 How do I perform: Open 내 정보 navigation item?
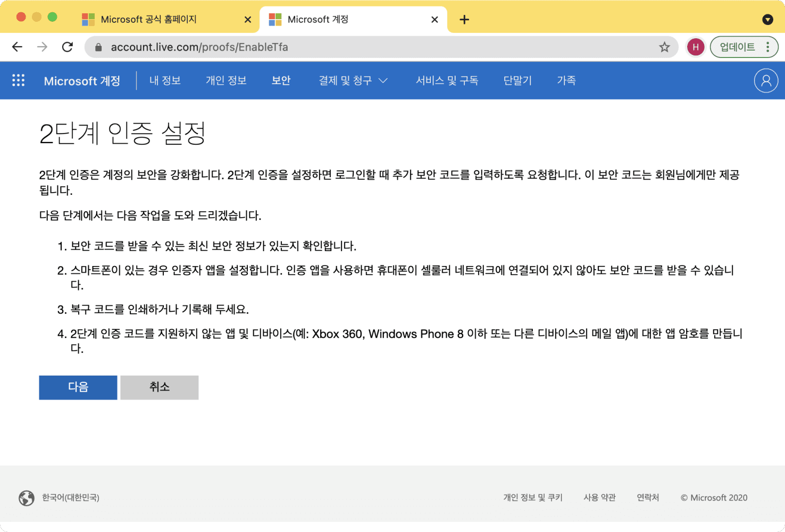[165, 80]
